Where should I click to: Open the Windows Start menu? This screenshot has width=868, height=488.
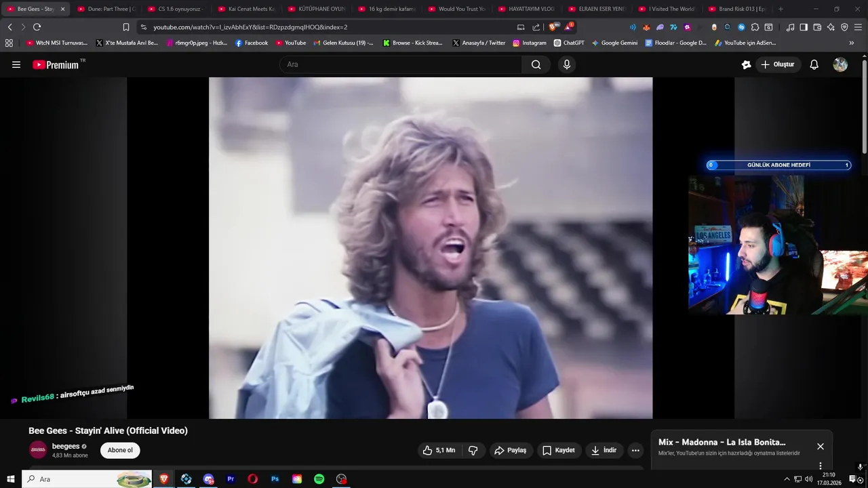(10, 479)
